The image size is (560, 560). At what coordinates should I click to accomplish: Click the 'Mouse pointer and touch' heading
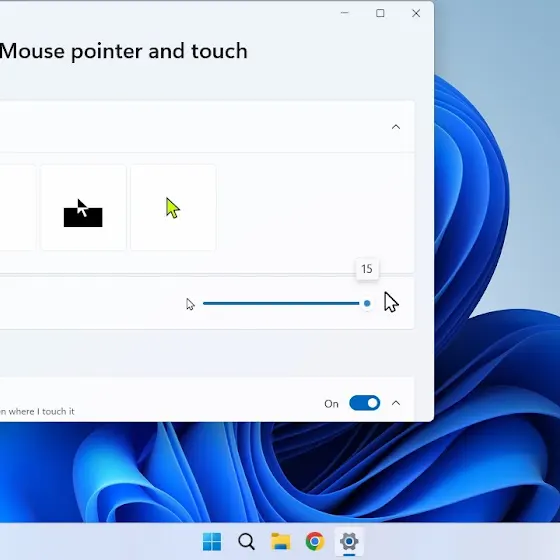124,51
